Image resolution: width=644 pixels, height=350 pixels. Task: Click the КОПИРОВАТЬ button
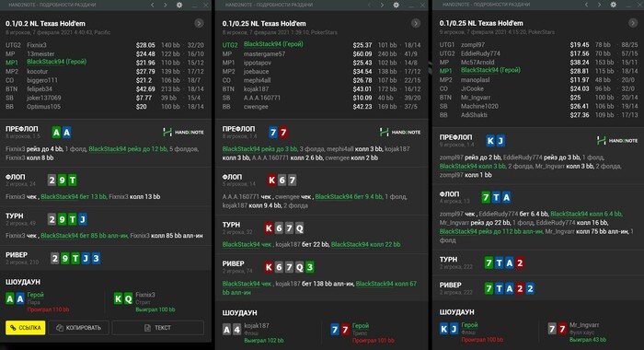tap(78, 328)
